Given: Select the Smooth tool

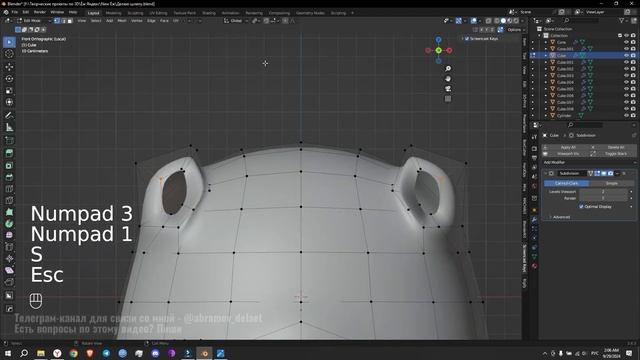Looking at the screenshot, I should pos(9,236).
